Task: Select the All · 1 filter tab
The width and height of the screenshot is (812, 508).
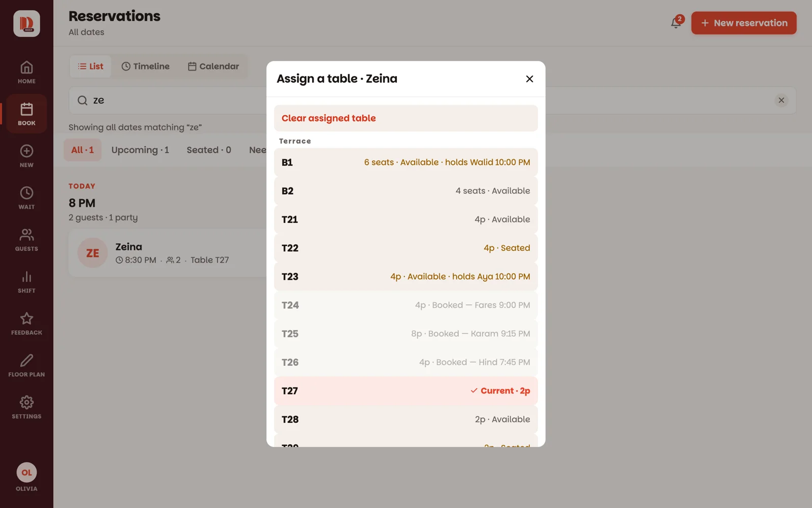Action: pyautogui.click(x=82, y=150)
